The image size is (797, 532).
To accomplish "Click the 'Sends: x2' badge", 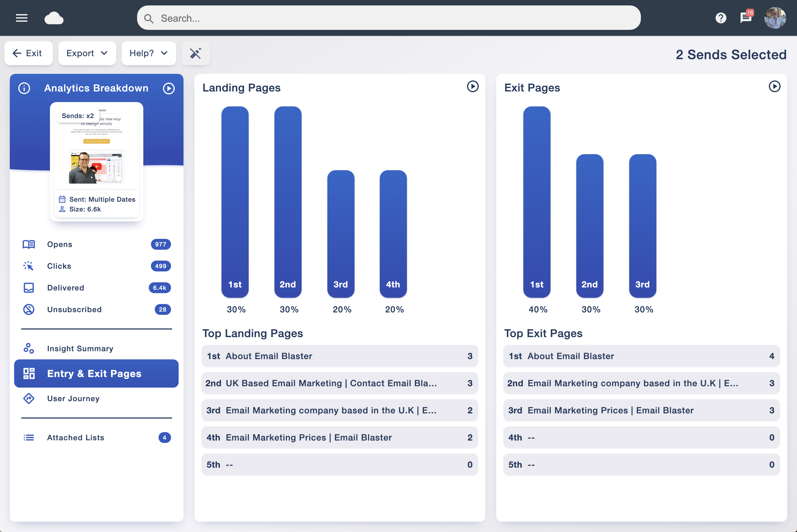I will 78,116.
